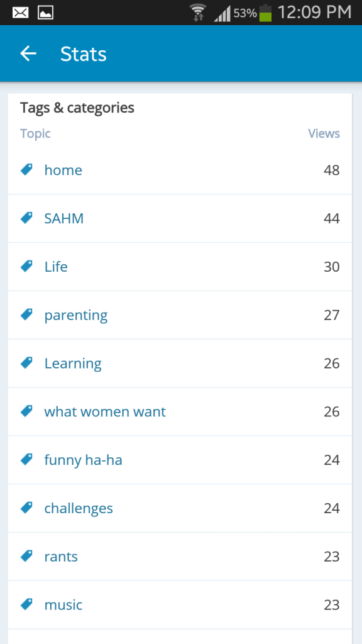The width and height of the screenshot is (362, 644).
Task: Tap the tag icon next to Life
Action: tap(26, 266)
